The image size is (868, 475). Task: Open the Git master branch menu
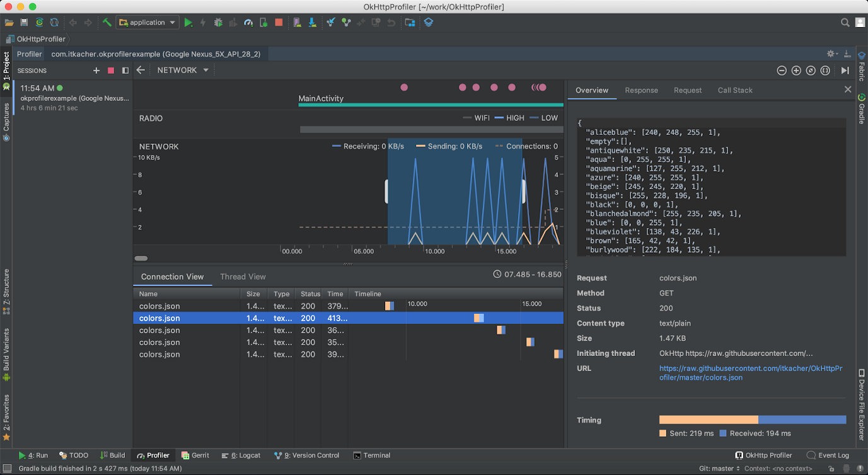pos(720,469)
